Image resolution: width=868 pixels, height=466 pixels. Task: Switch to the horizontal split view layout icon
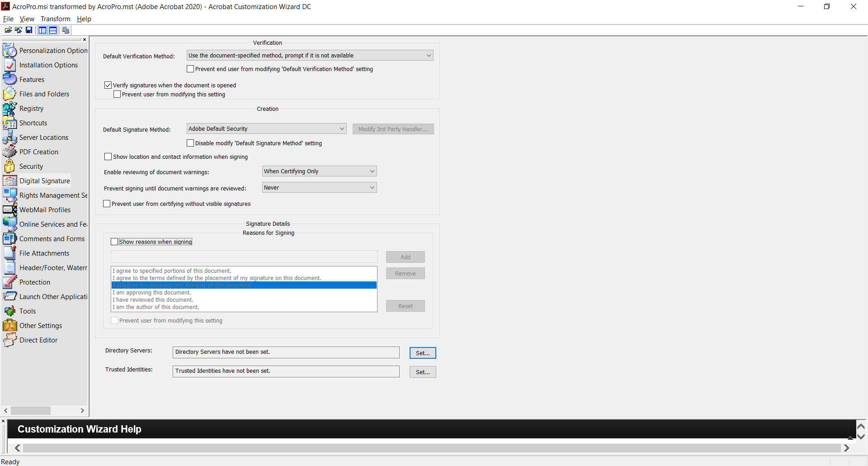click(52, 30)
